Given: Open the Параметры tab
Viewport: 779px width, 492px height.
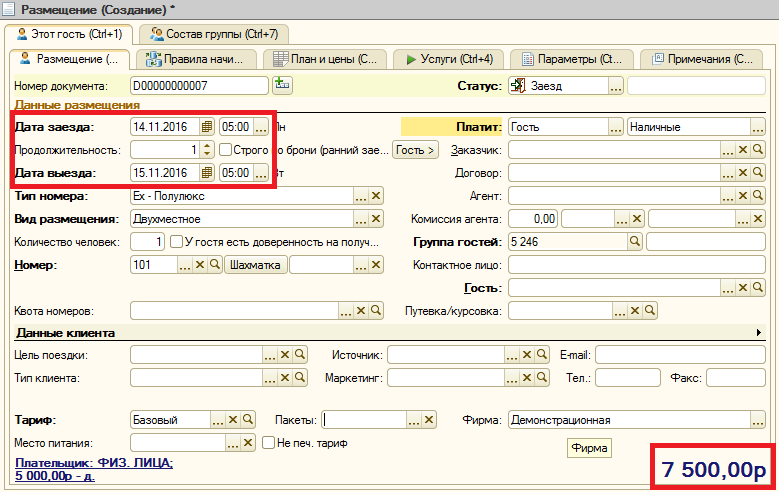Looking at the screenshot, I should [572, 59].
